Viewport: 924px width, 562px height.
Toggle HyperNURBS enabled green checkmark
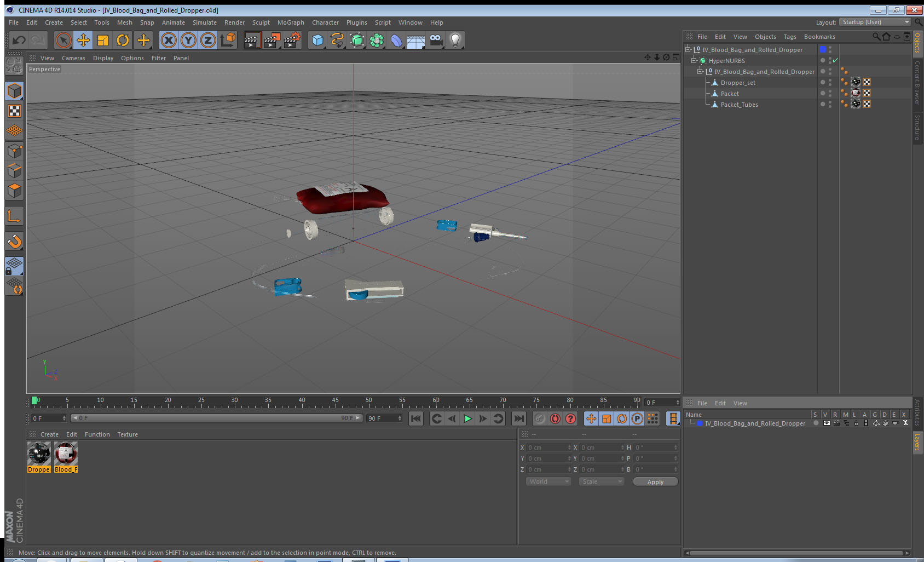pyautogui.click(x=835, y=60)
